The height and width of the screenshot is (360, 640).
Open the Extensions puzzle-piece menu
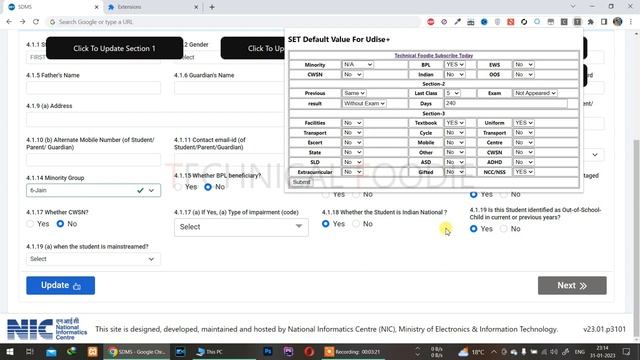coord(591,22)
